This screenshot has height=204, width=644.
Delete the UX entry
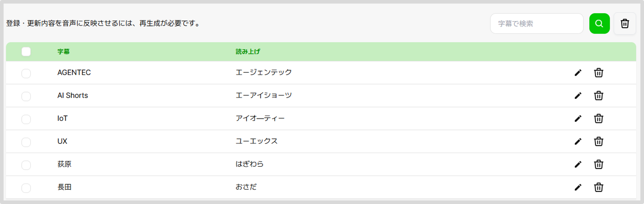(599, 141)
